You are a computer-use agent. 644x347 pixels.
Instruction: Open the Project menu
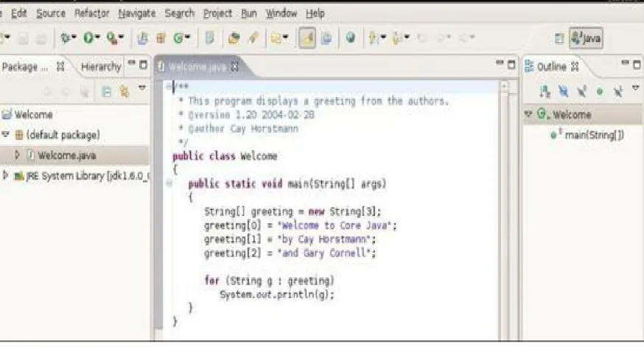coord(217,13)
